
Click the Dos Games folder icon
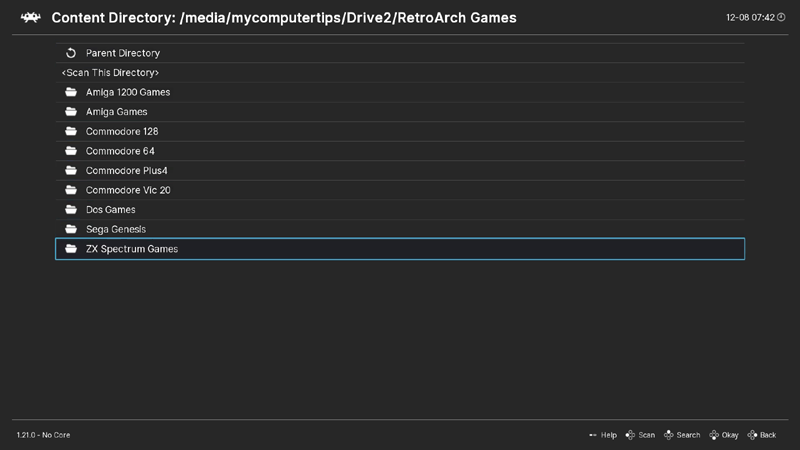click(x=71, y=210)
